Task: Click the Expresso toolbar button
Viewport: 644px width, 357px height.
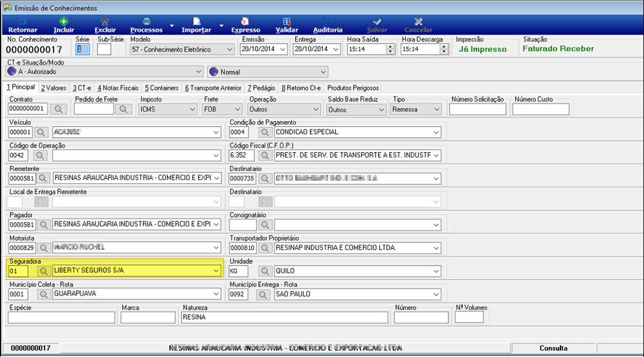Action: click(245, 25)
